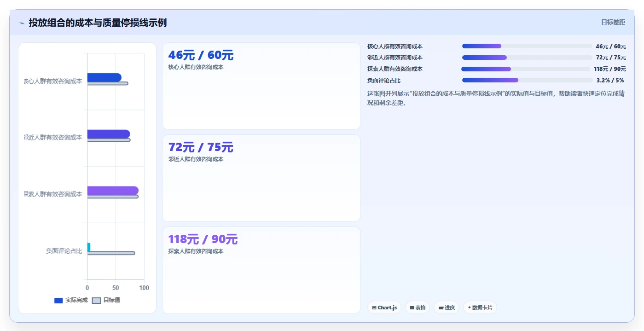Click blue actual bar for 核心人群 in chart

104,77
